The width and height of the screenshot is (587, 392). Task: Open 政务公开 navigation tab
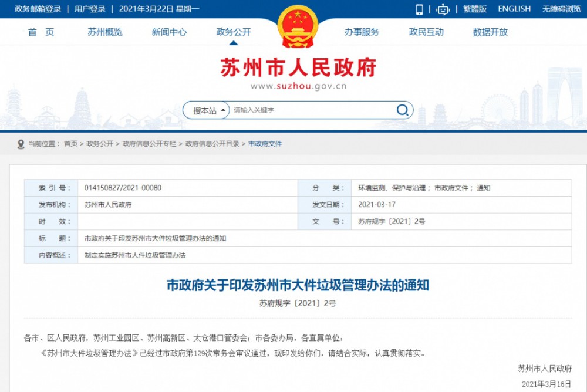click(234, 32)
